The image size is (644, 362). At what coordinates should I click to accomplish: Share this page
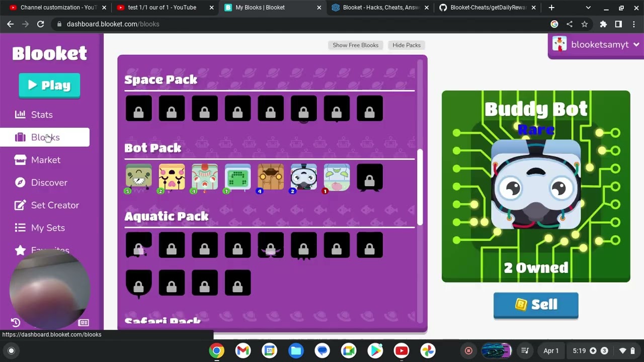point(570,24)
